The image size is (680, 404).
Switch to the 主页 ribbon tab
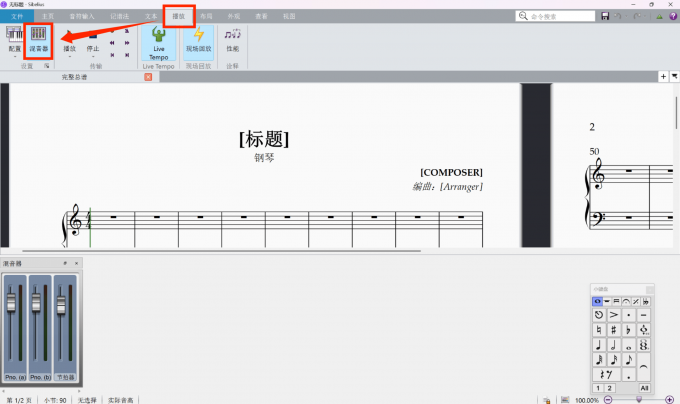48,16
